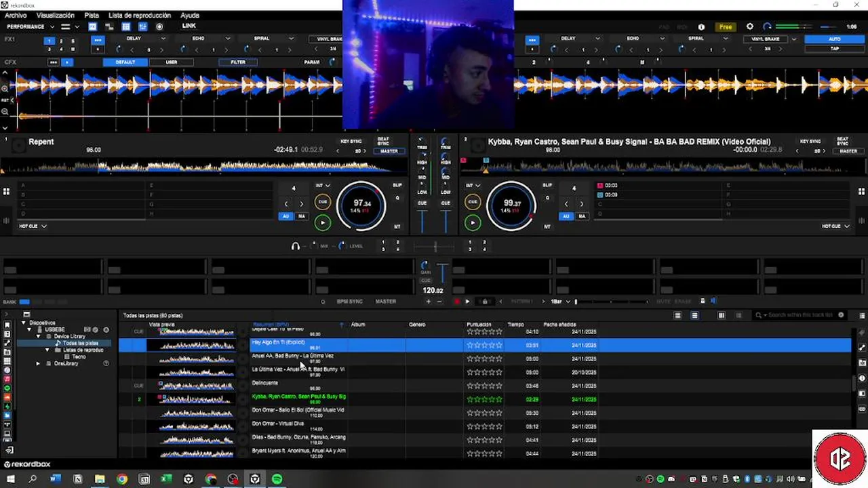Open Chrome from the taskbar

122,479
